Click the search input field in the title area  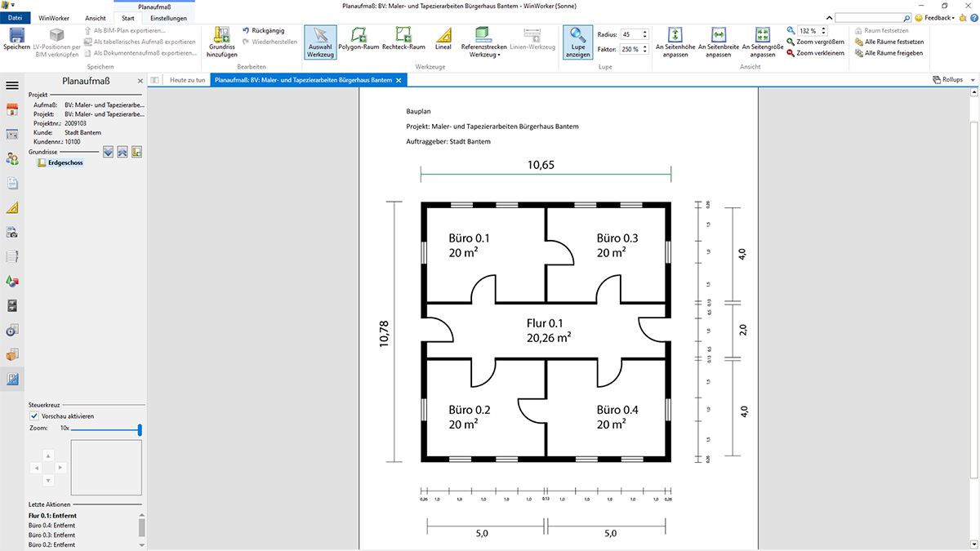pos(868,17)
